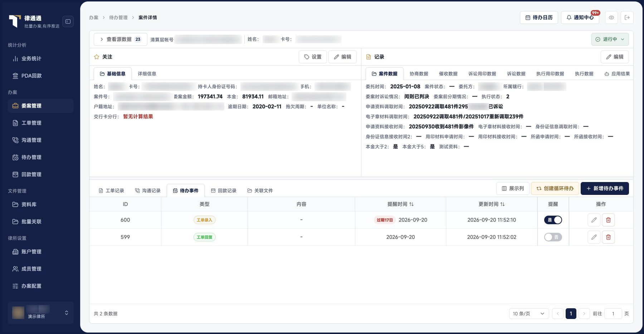Switch to 协商数据 tab
The image size is (644, 334).
point(419,74)
